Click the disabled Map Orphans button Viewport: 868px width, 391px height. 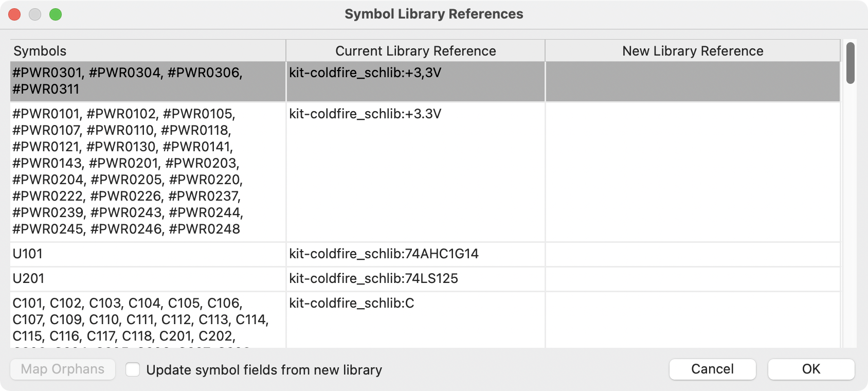tap(63, 369)
